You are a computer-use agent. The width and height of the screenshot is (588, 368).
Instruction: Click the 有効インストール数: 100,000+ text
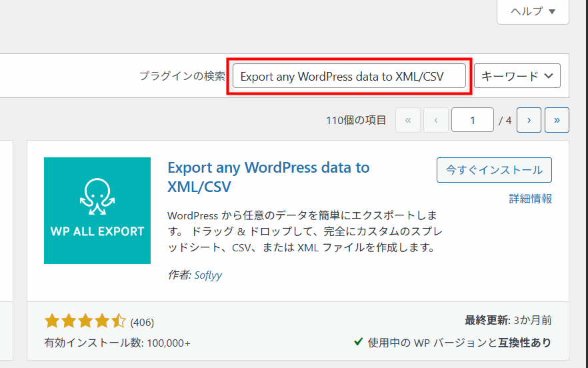pyautogui.click(x=117, y=343)
